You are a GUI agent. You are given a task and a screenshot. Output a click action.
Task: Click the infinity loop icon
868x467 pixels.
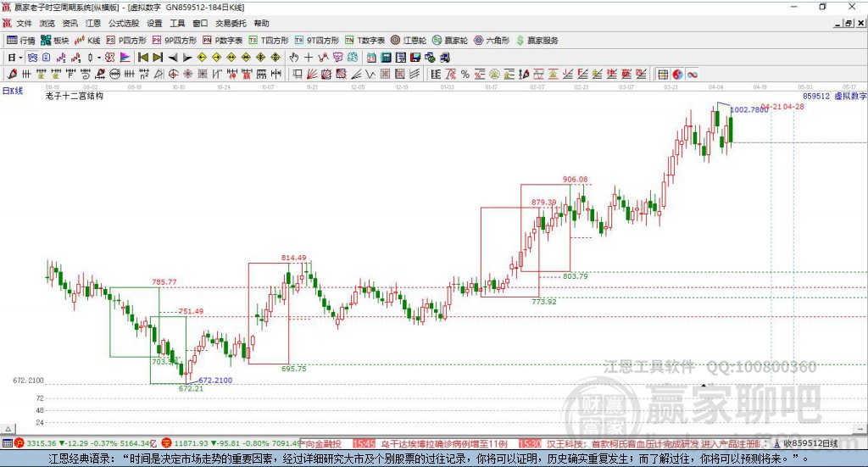pyautogui.click(x=693, y=74)
